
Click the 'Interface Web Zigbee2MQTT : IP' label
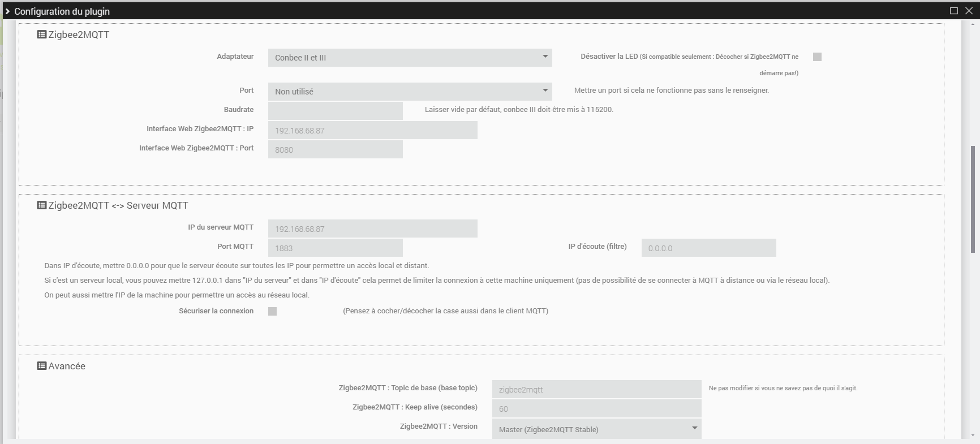coord(200,129)
